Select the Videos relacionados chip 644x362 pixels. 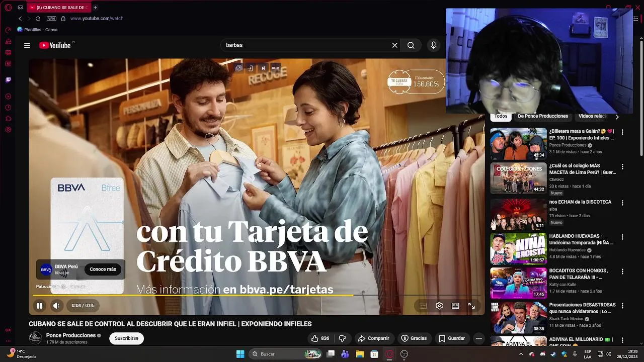click(x=593, y=116)
